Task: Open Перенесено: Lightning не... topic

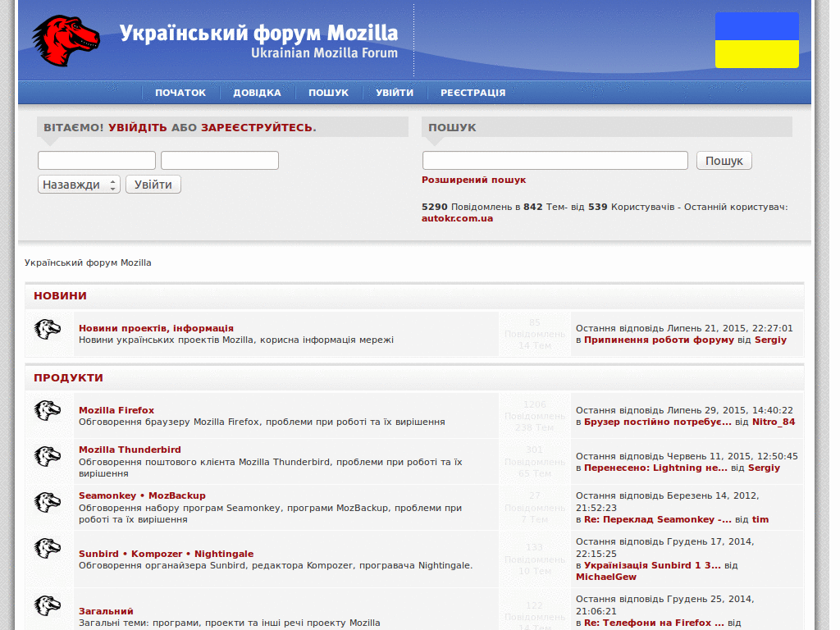Action: (655, 468)
